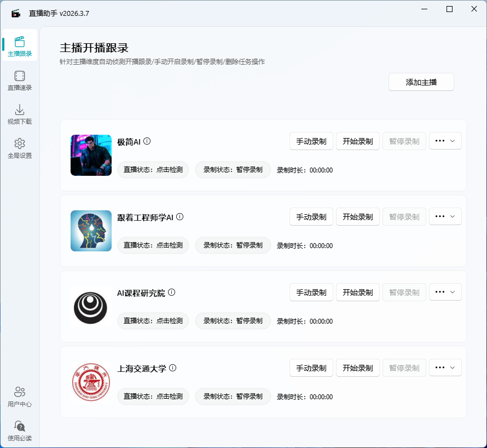Expand the more options menu for 极简AI
The height and width of the screenshot is (448, 487).
[x=445, y=141]
